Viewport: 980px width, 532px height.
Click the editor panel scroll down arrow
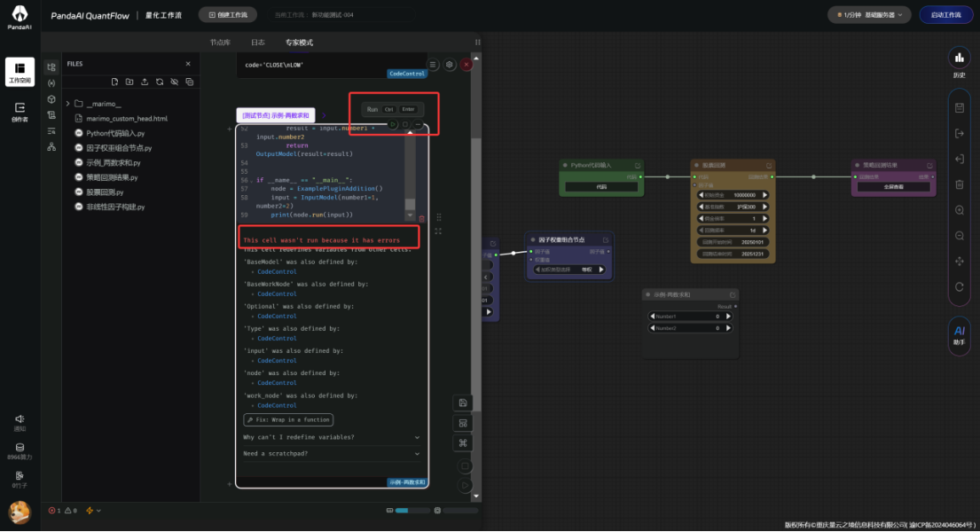tap(476, 497)
